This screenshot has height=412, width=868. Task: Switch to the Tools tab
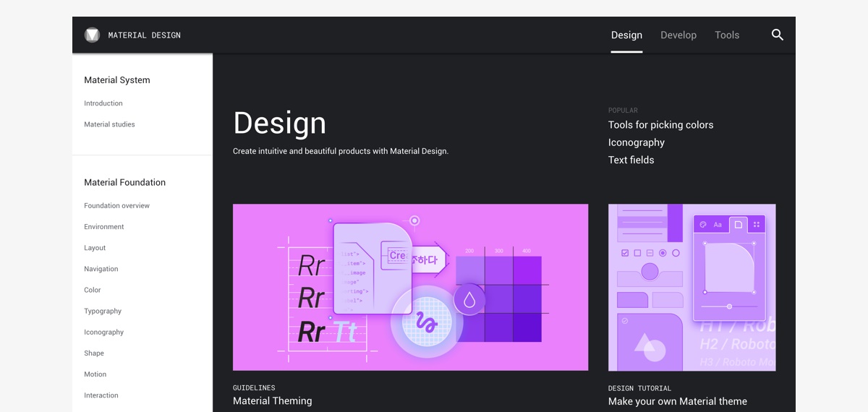tap(727, 35)
